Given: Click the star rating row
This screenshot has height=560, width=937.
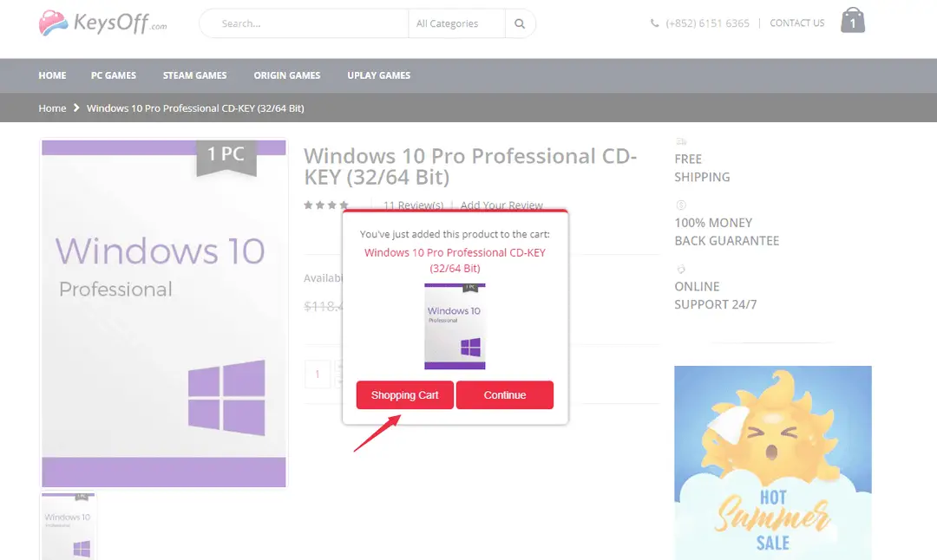Looking at the screenshot, I should [x=326, y=205].
